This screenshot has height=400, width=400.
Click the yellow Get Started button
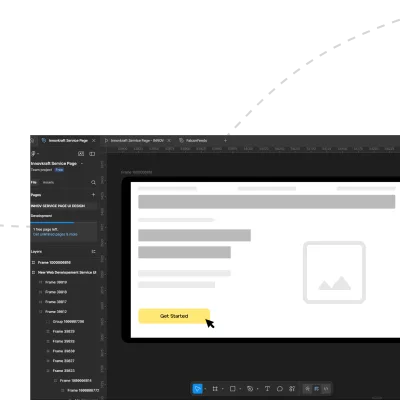pyautogui.click(x=174, y=316)
